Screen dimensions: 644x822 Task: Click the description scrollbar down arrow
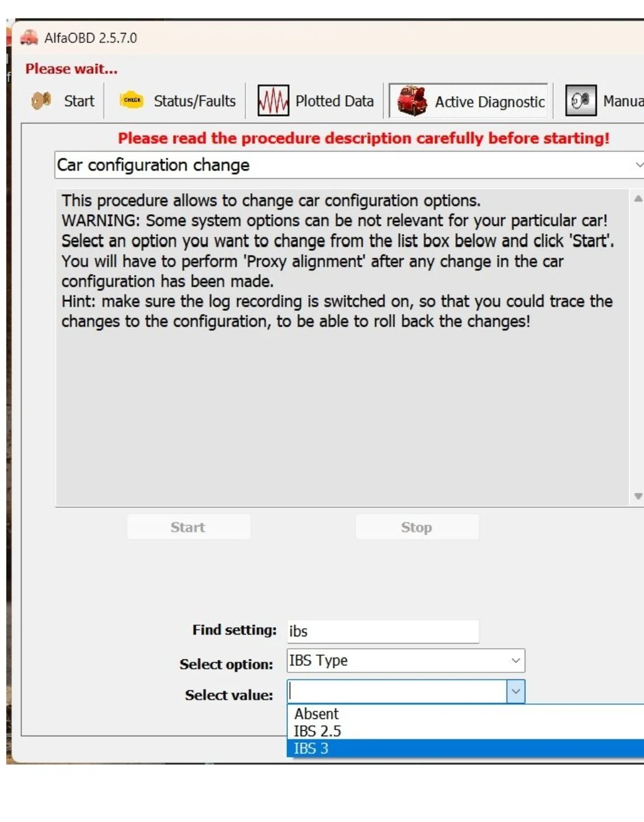point(638,496)
